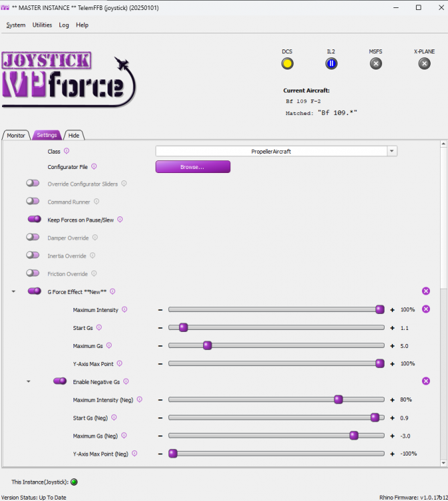Image resolution: width=448 pixels, height=501 pixels.
Task: Reset Enable Negative Gs with purple X
Action: click(426, 381)
